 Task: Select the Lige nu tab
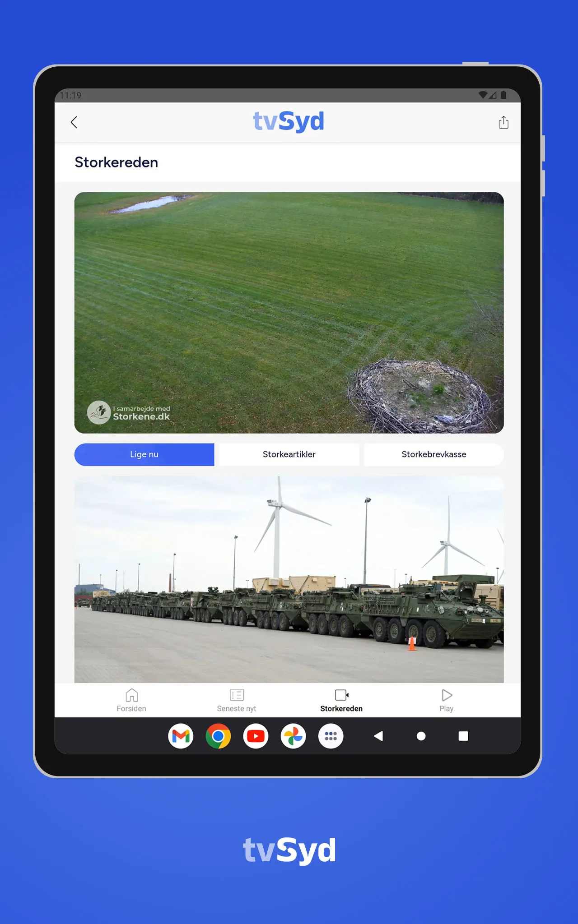[144, 454]
